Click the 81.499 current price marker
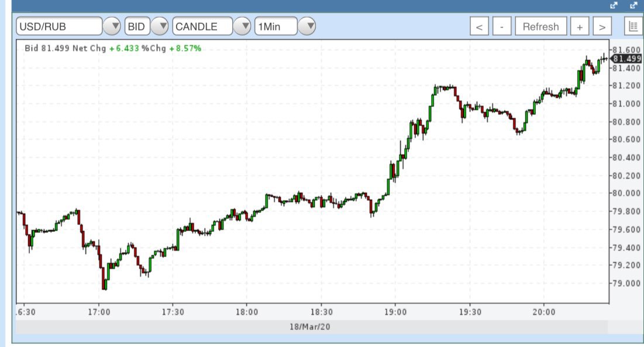The width and height of the screenshot is (644, 347). 626,58
